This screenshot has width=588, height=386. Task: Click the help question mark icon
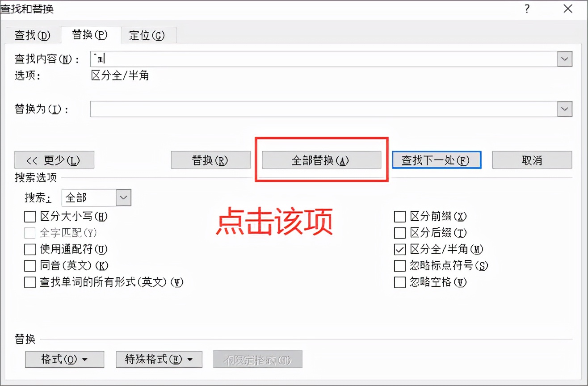point(527,8)
